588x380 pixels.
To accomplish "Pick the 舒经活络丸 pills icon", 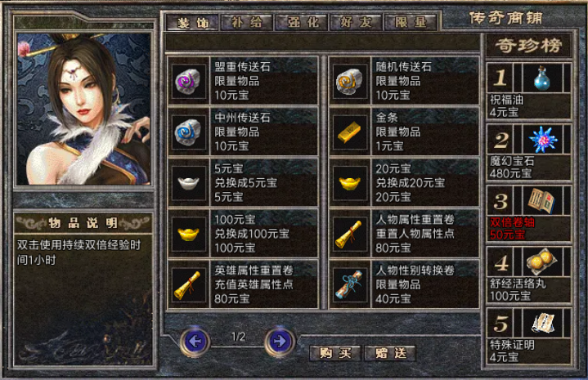I will click(x=542, y=262).
